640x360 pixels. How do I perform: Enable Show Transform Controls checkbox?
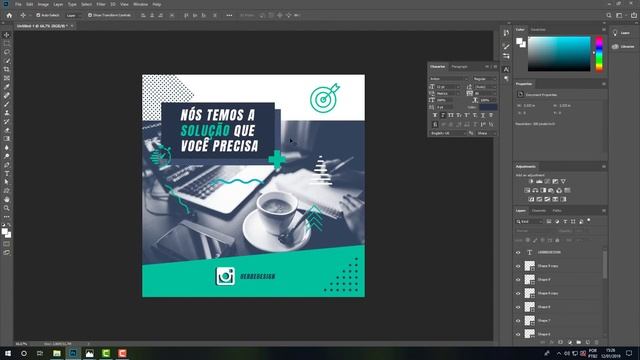click(x=90, y=15)
